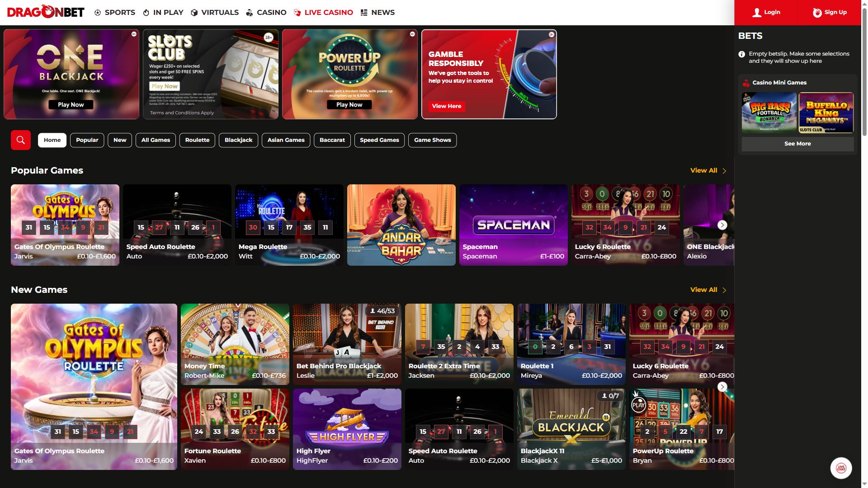Click the red search icon button

[x=21, y=140]
